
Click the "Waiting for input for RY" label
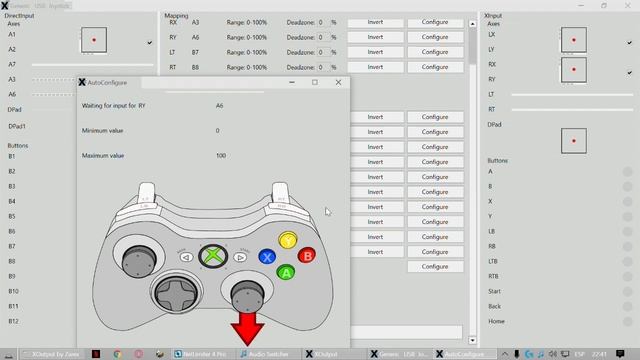pos(113,106)
